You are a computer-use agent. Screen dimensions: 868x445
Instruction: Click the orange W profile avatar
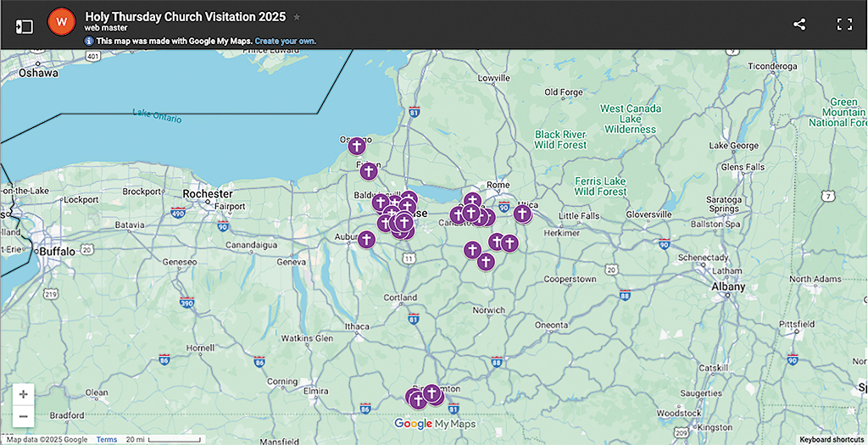61,22
